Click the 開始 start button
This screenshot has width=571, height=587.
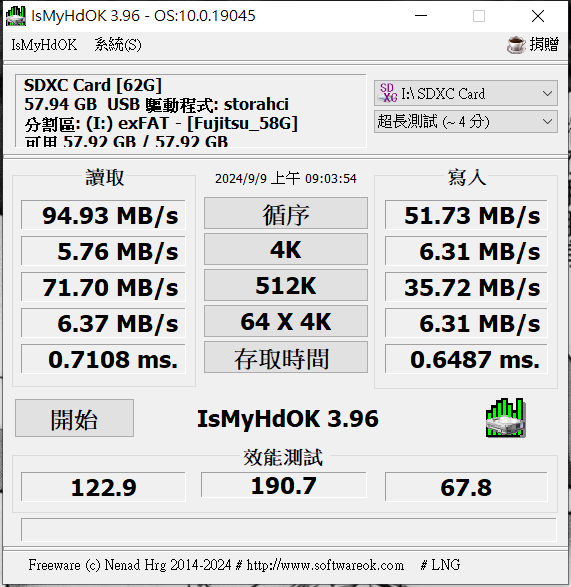point(74,418)
